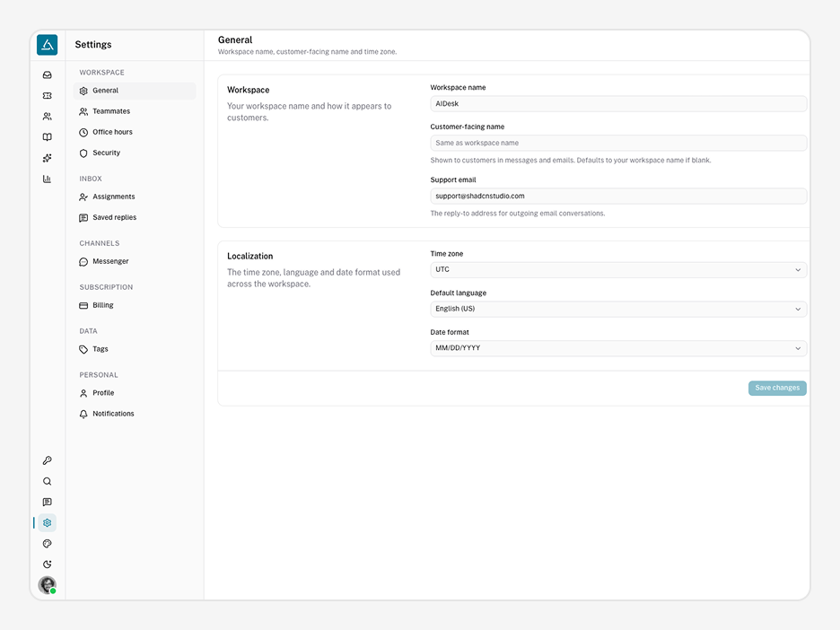Open Billing settings

135,305
